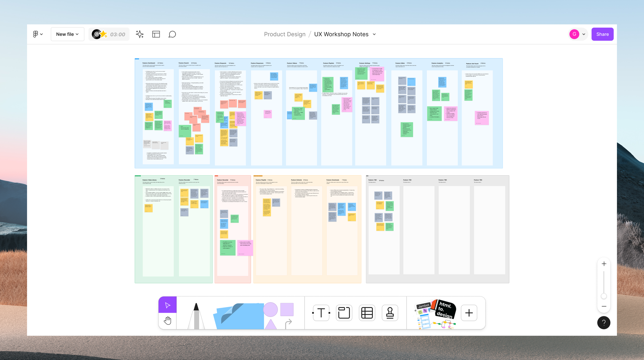
Task: Select the Hand pan tool
Action: (x=167, y=321)
